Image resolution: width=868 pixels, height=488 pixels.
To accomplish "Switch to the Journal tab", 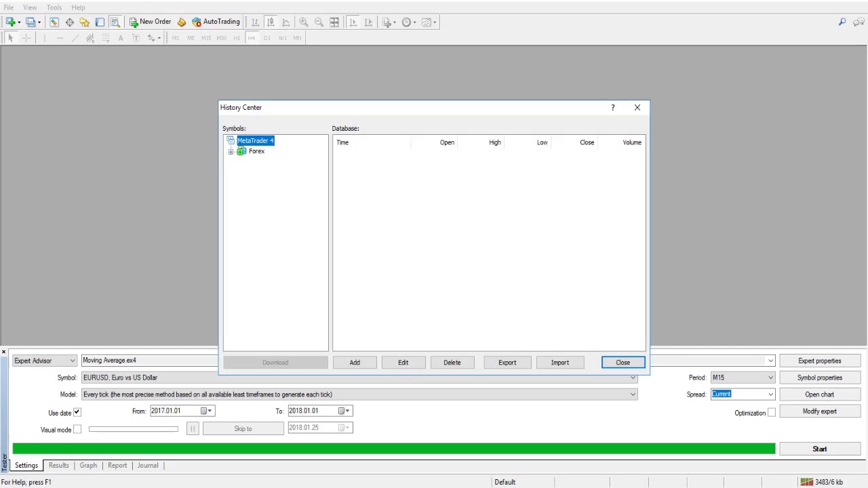I will click(x=148, y=466).
